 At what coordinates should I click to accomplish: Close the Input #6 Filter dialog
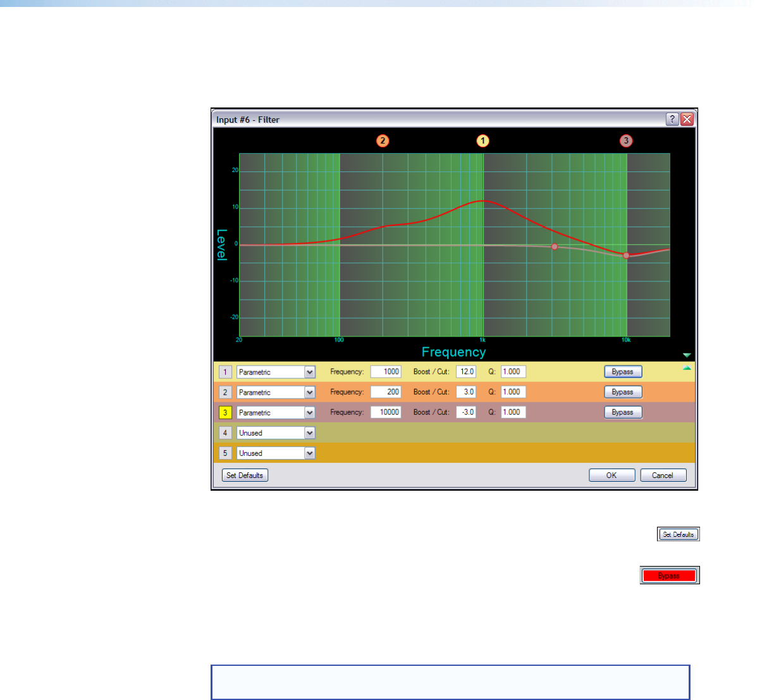[687, 119]
